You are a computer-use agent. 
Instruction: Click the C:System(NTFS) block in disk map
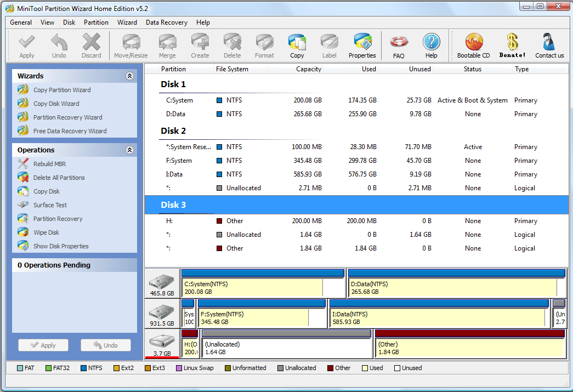(263, 283)
